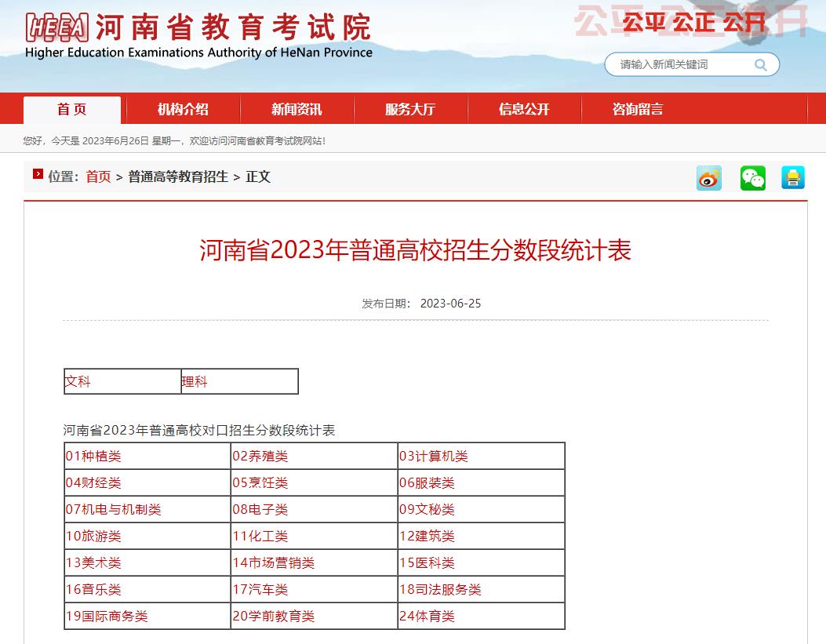Open 14市场营销类 score statistics
The image size is (826, 644).
(x=274, y=563)
